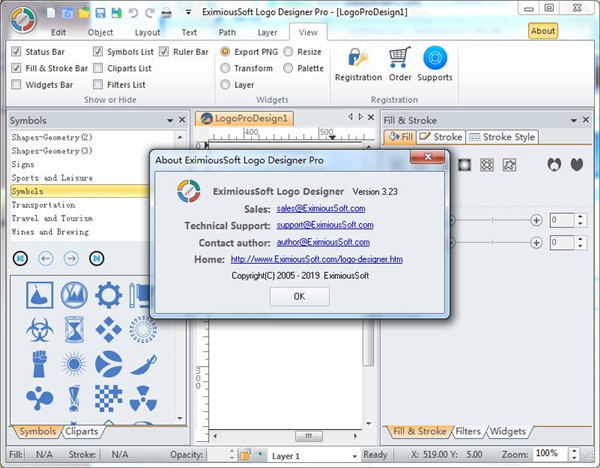600x468 pixels.
Task: Click the blue Save icon
Action: 100,13
